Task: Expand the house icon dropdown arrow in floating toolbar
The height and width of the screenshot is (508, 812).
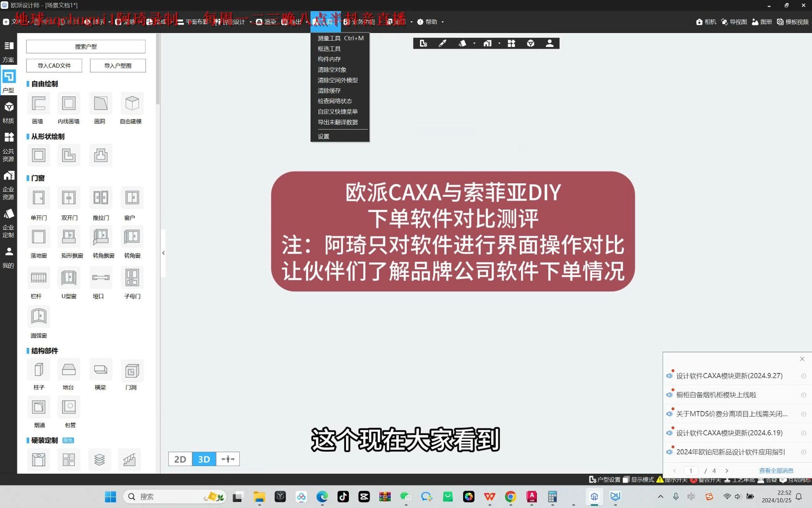Action: (499, 43)
